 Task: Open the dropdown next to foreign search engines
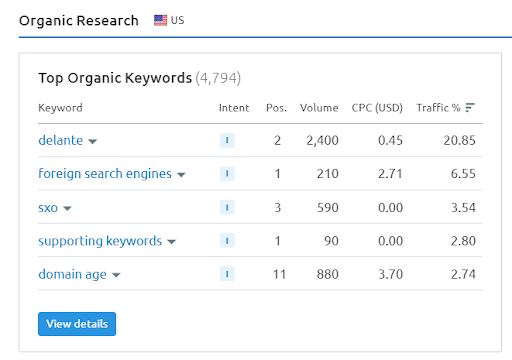point(181,175)
